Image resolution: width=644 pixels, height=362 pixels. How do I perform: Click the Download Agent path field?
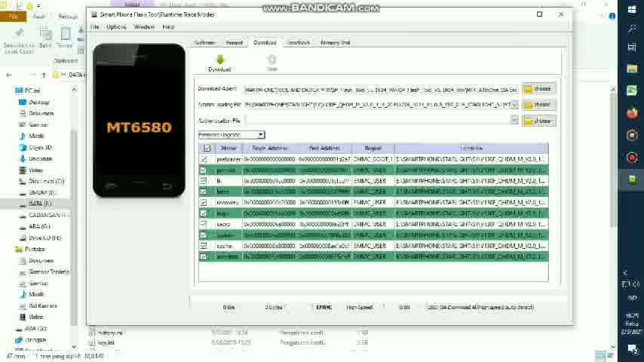click(x=381, y=90)
